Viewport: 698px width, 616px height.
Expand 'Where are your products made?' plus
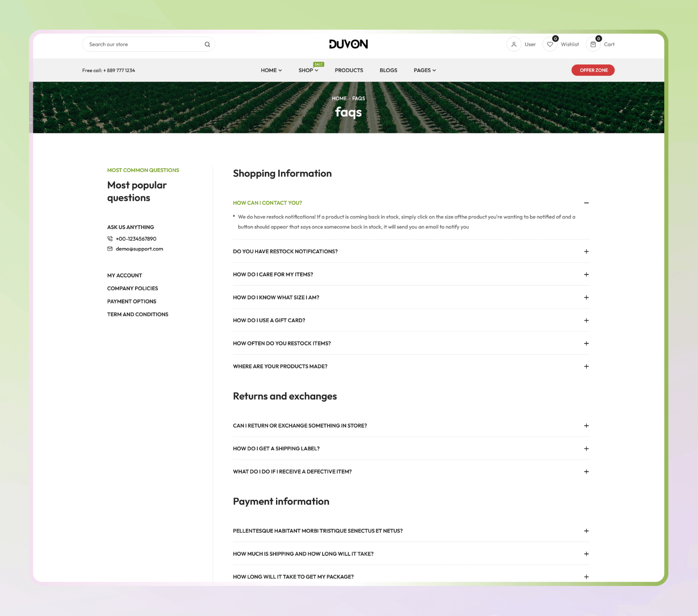tap(586, 366)
